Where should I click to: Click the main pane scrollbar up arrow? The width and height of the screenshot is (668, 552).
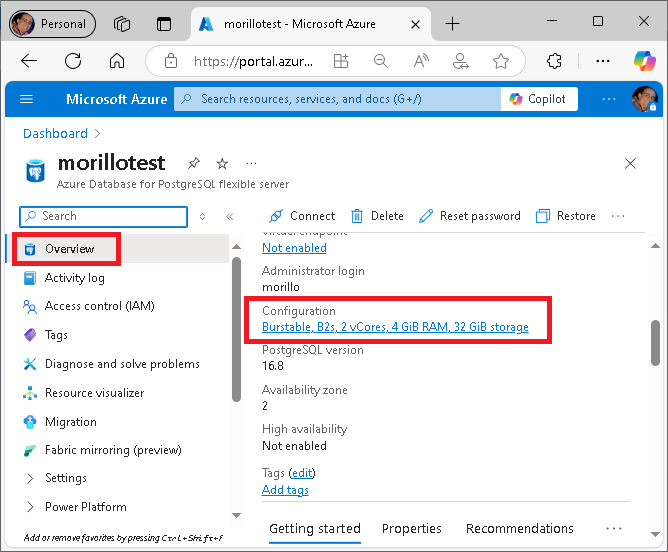656,246
